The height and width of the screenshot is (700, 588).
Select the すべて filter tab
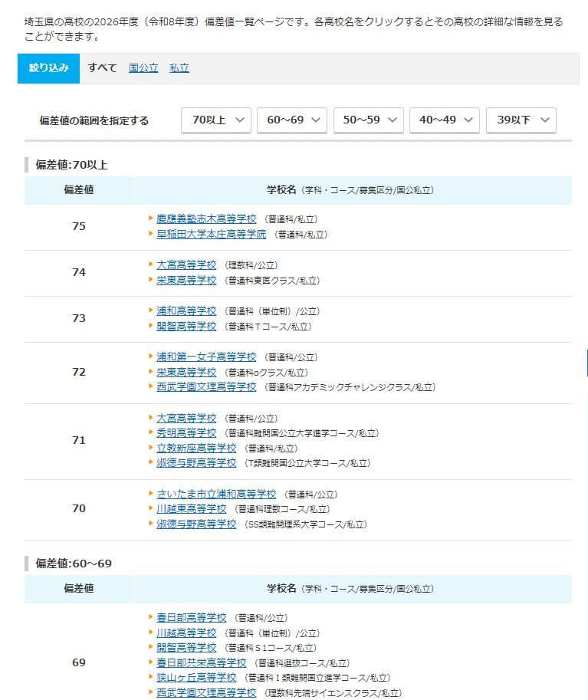(102, 68)
